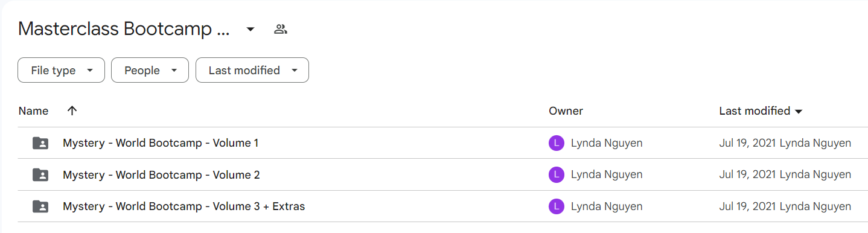This screenshot has height=233, width=868.
Task: Click shared folder icon for Volume 2
Action: (x=40, y=175)
